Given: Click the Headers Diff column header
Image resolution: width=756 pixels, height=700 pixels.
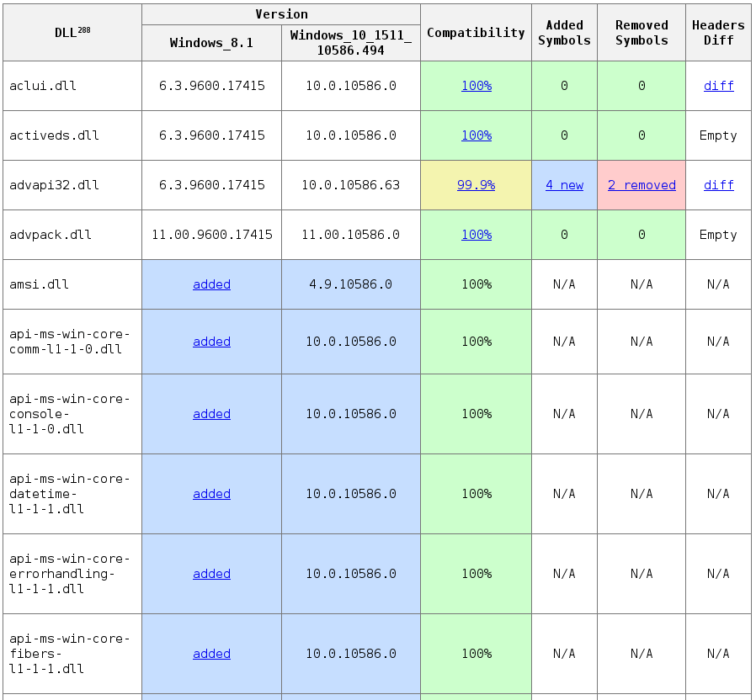Looking at the screenshot, I should click(x=718, y=32).
